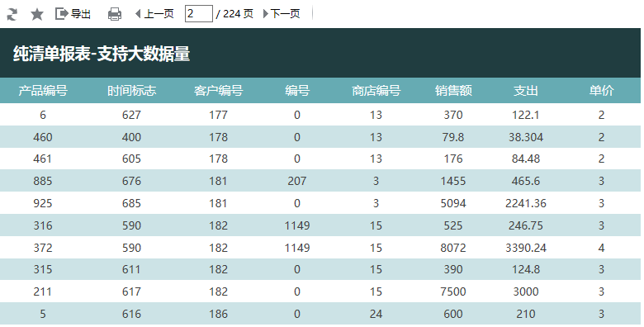Click the refresh icon in the toolbar
Image resolution: width=644 pixels, height=327 pixels.
point(12,14)
